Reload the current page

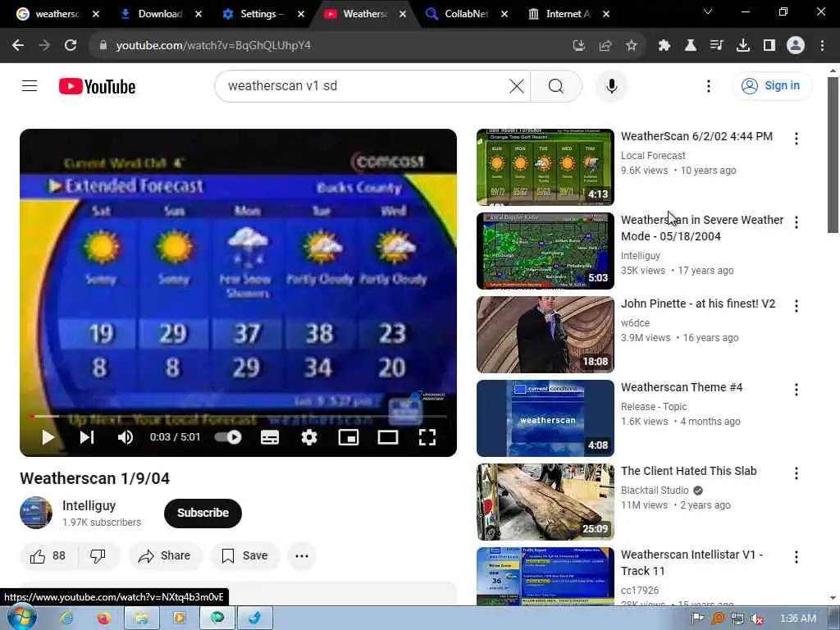coord(71,46)
